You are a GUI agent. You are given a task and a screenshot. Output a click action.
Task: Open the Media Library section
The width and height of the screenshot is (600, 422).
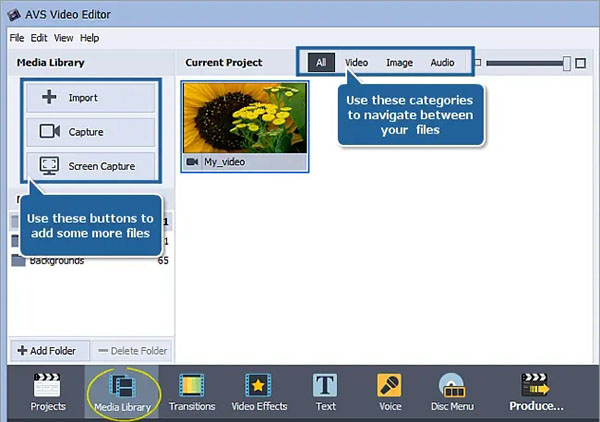point(122,392)
